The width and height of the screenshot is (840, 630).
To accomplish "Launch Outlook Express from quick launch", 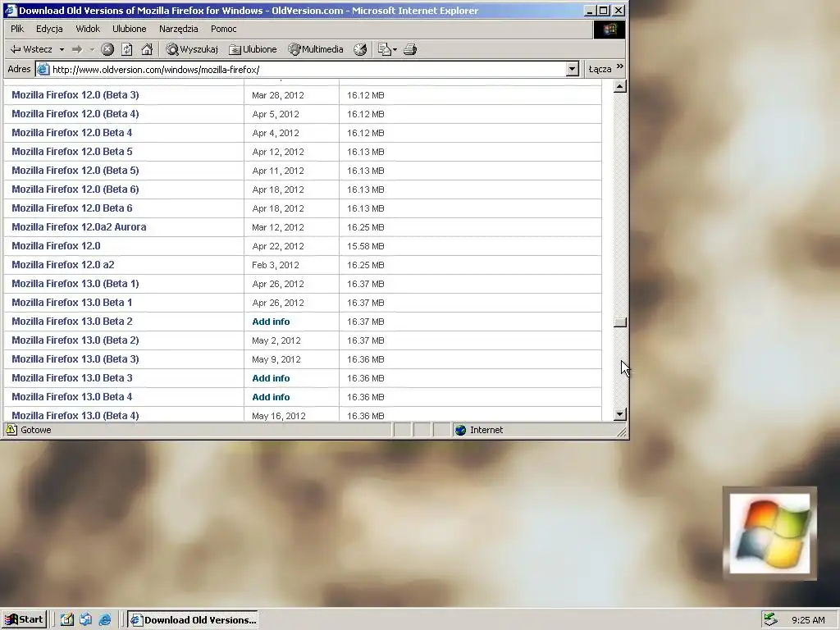I will tap(85, 620).
